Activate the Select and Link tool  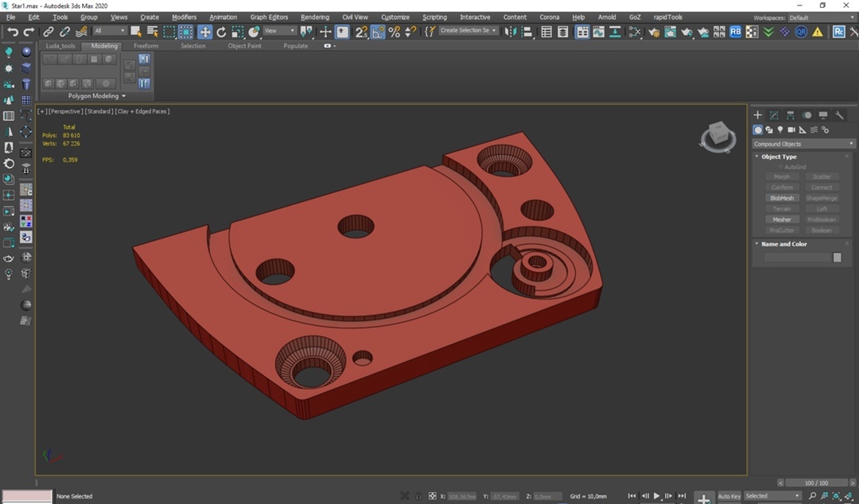pyautogui.click(x=49, y=32)
